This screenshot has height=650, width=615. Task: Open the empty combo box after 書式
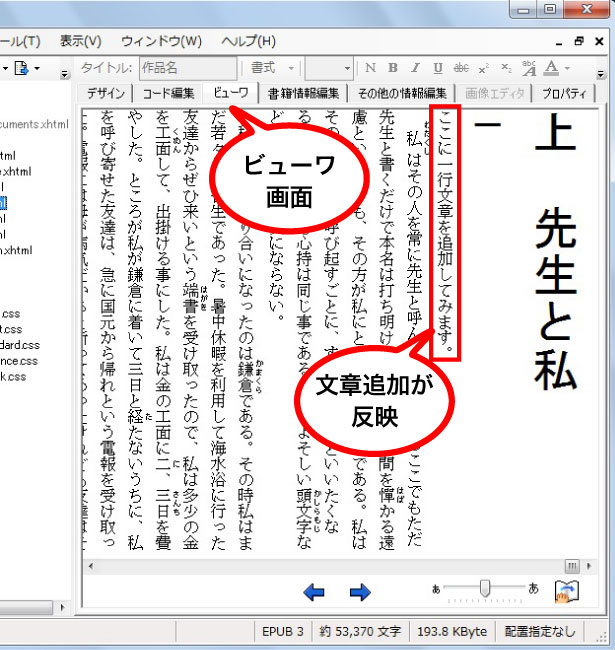329,68
